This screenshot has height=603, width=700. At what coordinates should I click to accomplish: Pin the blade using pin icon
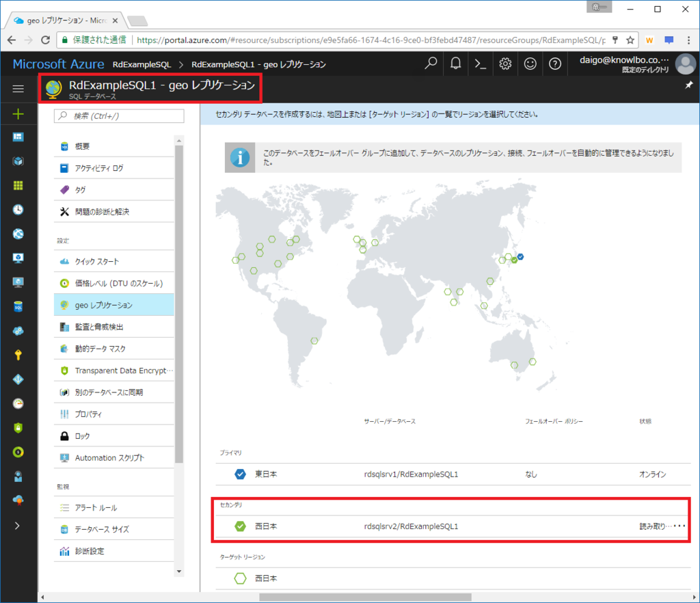click(689, 85)
